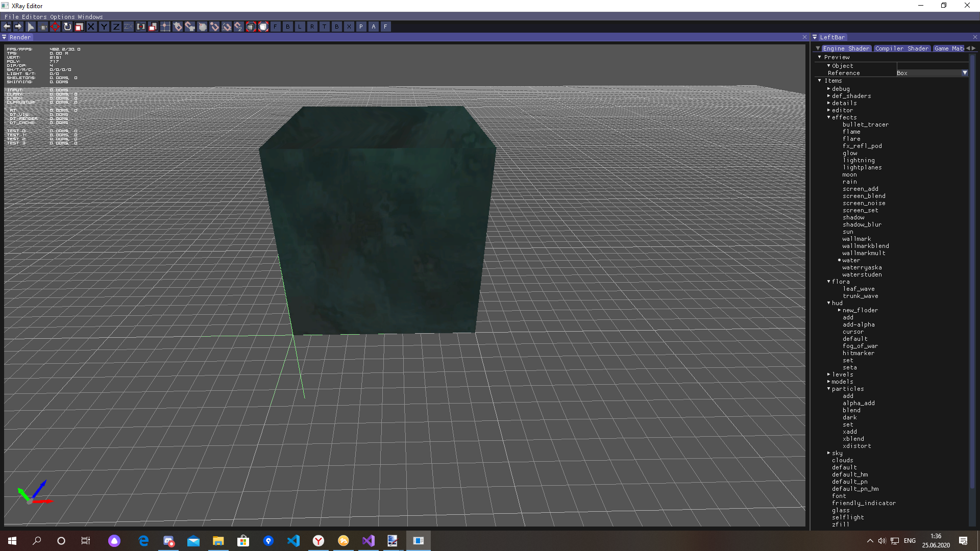Image resolution: width=980 pixels, height=551 pixels.
Task: Click the redo right arrow icon
Action: pyautogui.click(x=18, y=27)
